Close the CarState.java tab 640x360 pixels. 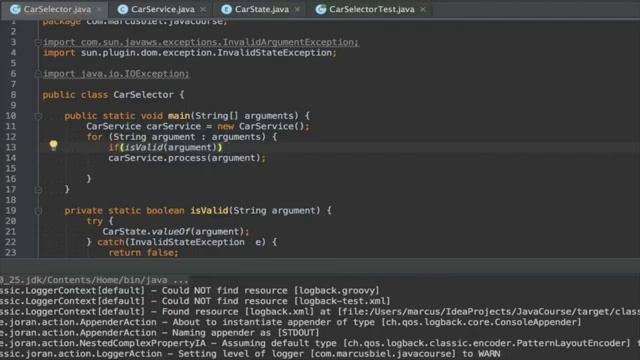[297, 9]
